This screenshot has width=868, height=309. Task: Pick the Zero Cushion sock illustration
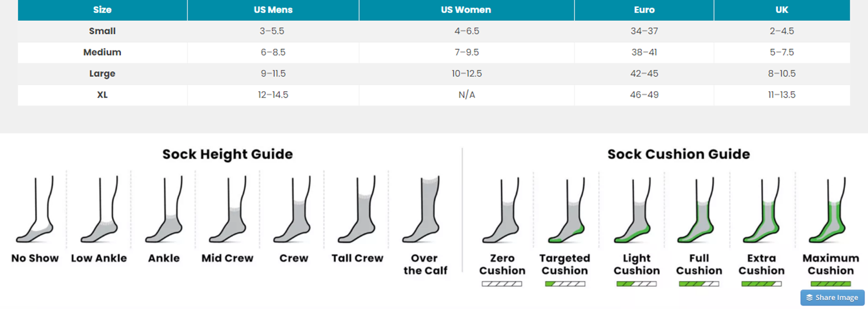click(x=502, y=211)
